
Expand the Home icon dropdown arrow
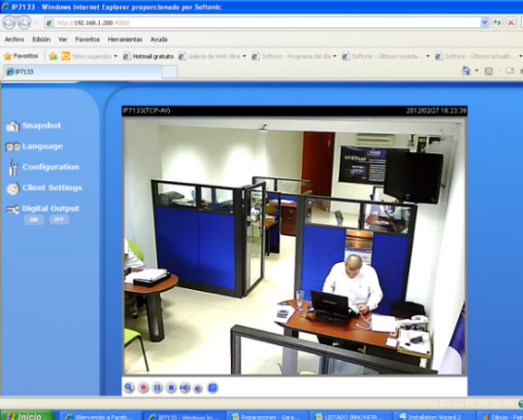pyautogui.click(x=476, y=71)
